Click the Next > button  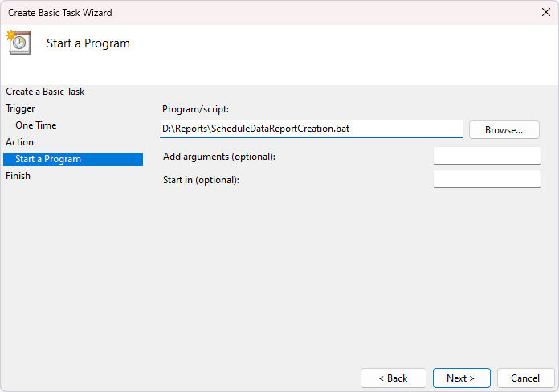461,378
